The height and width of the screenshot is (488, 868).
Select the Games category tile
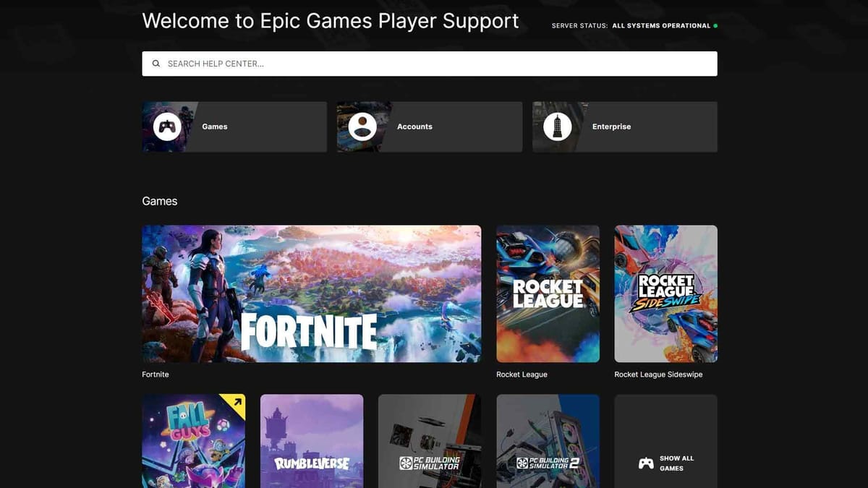coord(234,127)
